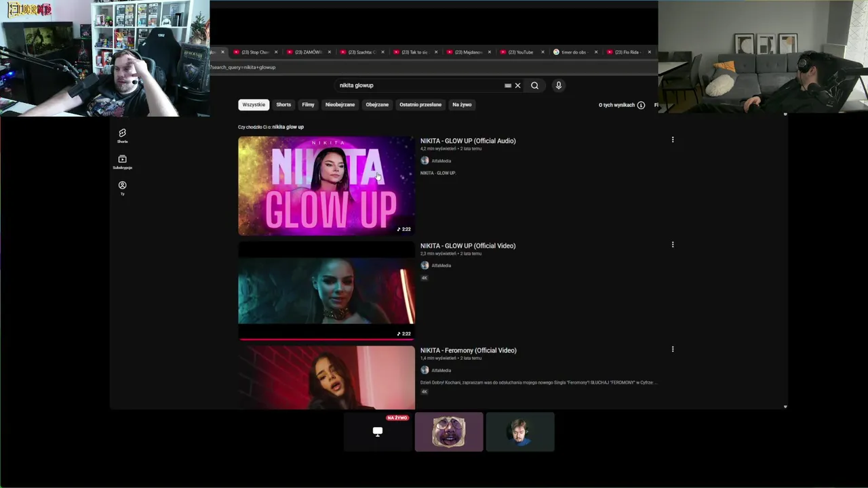868x488 pixels.
Task: Close the '(23) ZAMÓWI' browser tab
Action: point(330,52)
